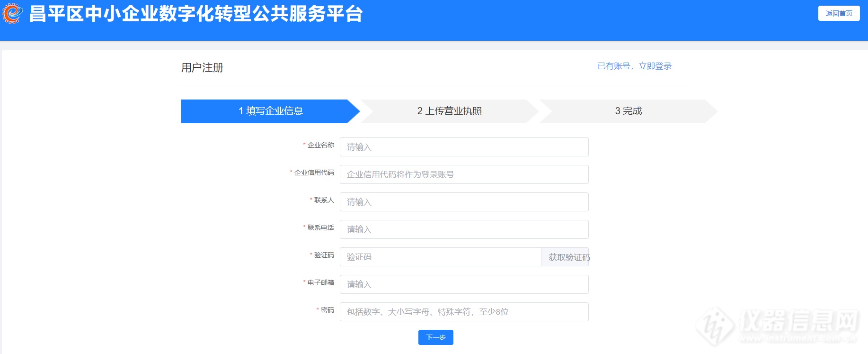
Task: Focus the 联系人 input field
Action: (464, 202)
